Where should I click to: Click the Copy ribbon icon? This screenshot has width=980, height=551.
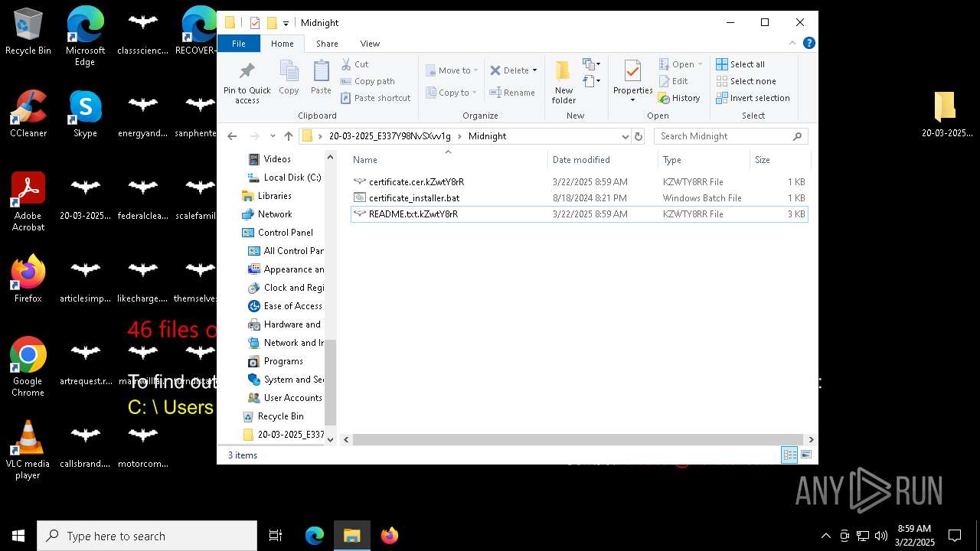click(289, 72)
